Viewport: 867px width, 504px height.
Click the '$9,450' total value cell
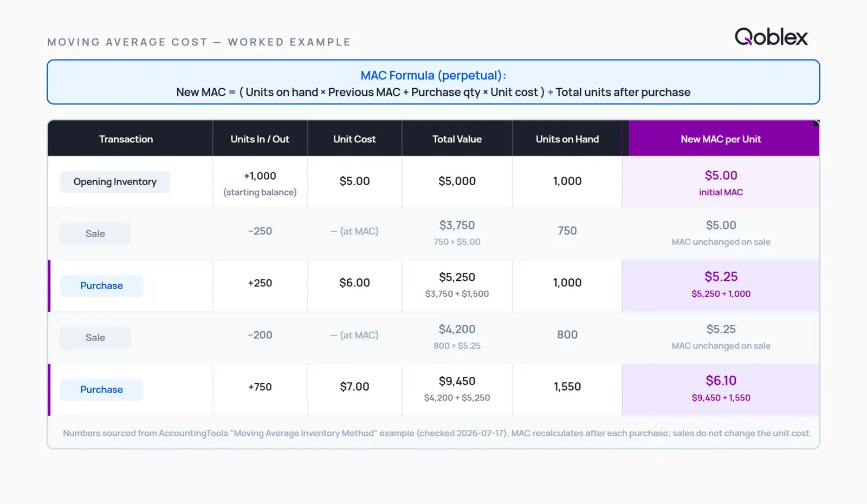(x=457, y=381)
